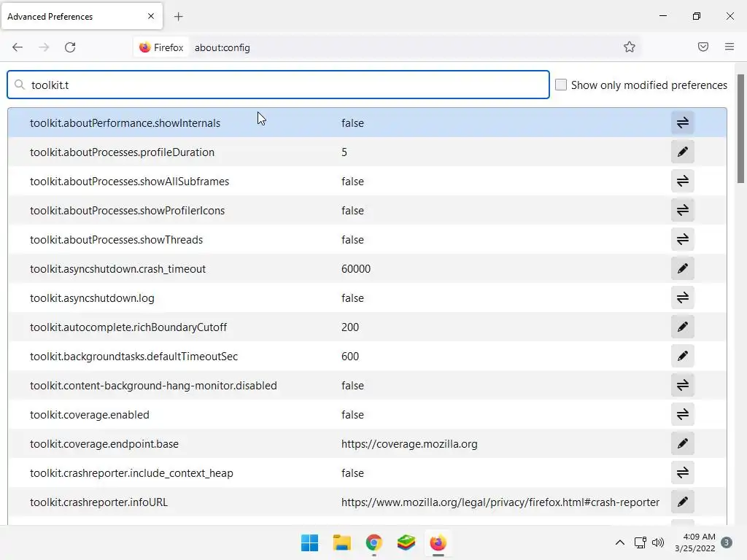The height and width of the screenshot is (560, 747).
Task: Select profileDuration value 5
Action: click(344, 152)
